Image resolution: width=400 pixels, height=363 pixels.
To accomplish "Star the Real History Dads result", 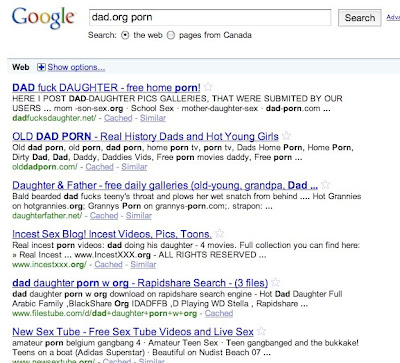I will (x=286, y=136).
